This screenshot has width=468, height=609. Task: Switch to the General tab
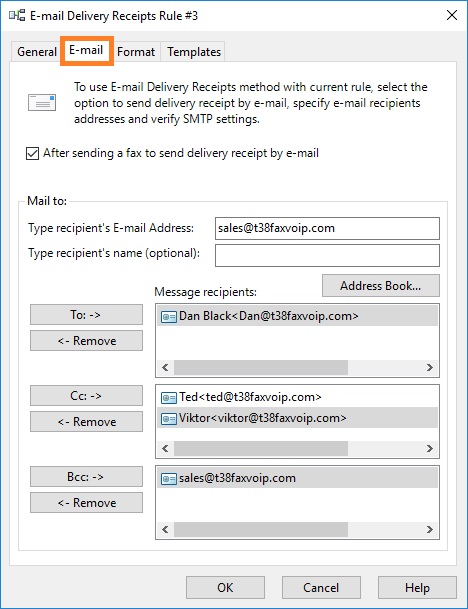[37, 52]
